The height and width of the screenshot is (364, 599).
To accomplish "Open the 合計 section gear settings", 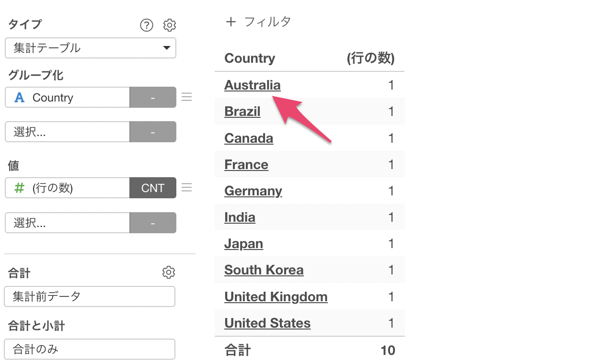I will [x=169, y=273].
